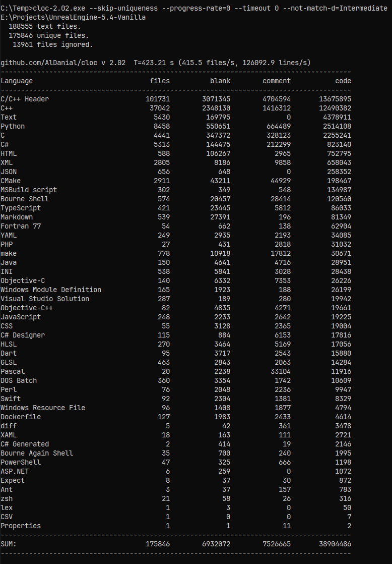Click the 'DOS Batch' row label
Viewport: 392px width, 564px height.
point(19,380)
